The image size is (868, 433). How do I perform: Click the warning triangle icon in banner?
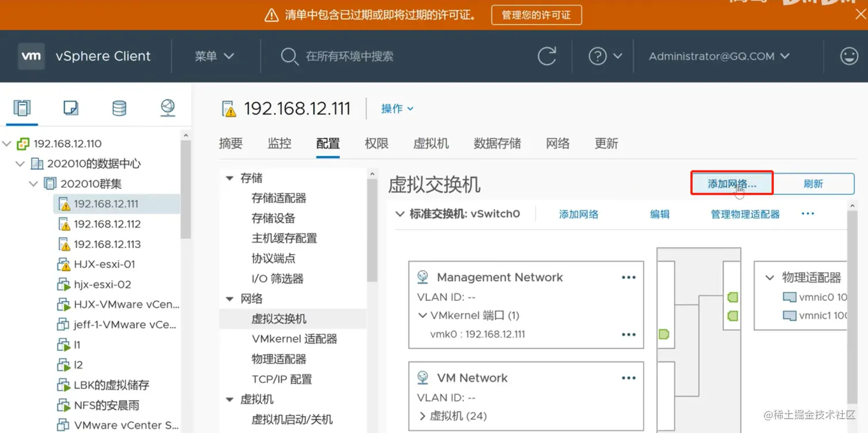pyautogui.click(x=272, y=15)
